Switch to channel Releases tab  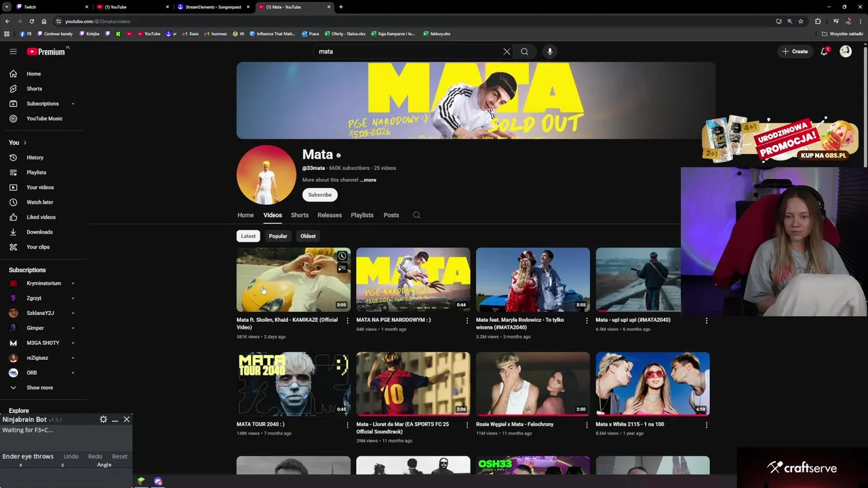(330, 215)
